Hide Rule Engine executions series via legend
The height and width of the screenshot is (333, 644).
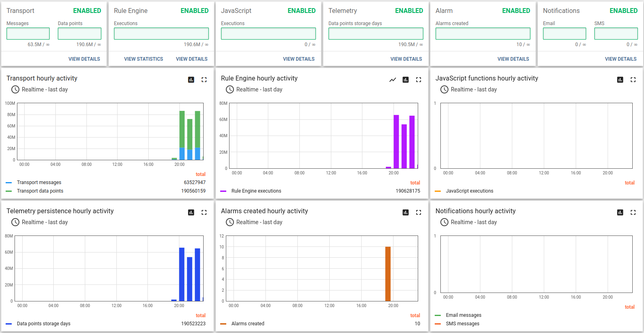click(256, 191)
